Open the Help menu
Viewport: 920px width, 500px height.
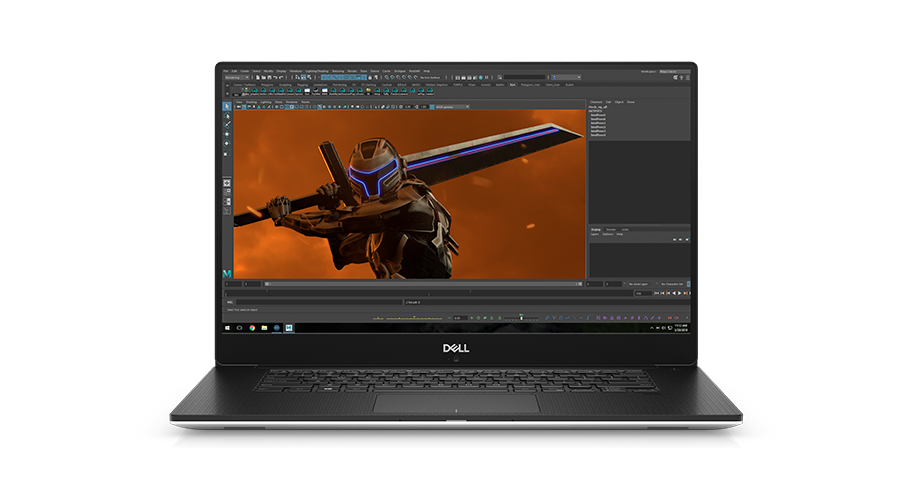(427, 71)
